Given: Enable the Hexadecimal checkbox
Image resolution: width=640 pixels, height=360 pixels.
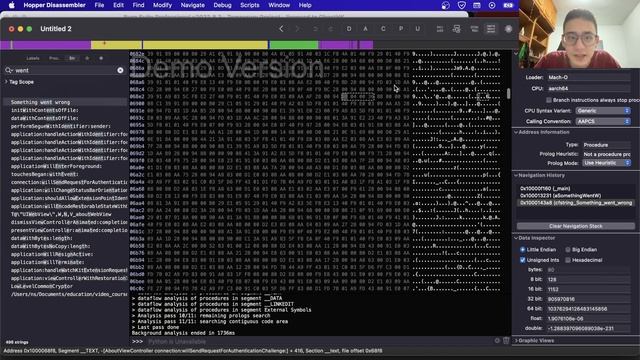Looking at the screenshot, I should click(568, 260).
